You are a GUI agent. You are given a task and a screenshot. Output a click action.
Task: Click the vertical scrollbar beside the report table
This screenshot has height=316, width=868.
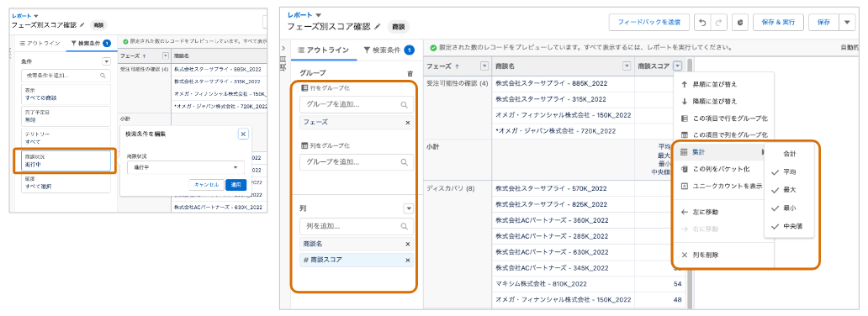click(690, 182)
